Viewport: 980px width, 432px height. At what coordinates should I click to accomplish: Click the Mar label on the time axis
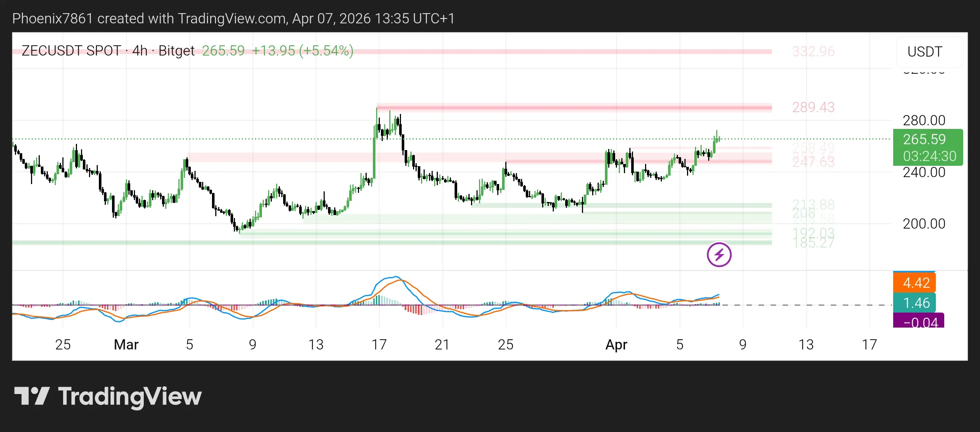click(x=126, y=344)
